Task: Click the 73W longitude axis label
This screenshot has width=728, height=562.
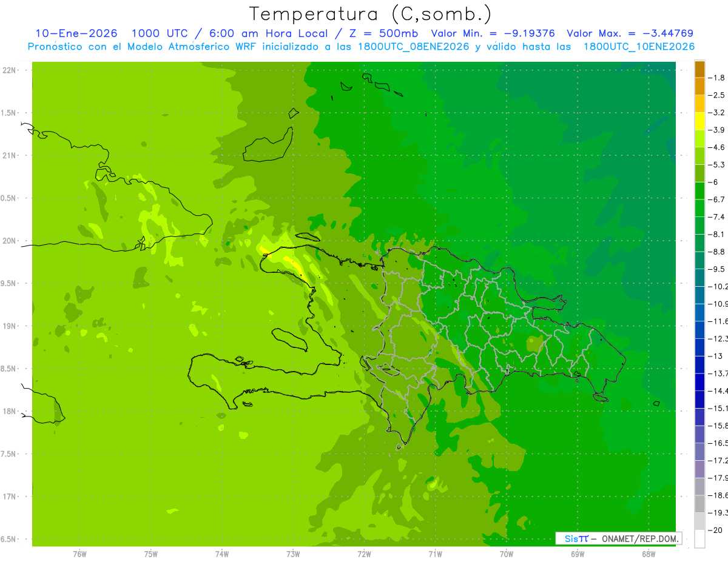Action: coord(293,554)
